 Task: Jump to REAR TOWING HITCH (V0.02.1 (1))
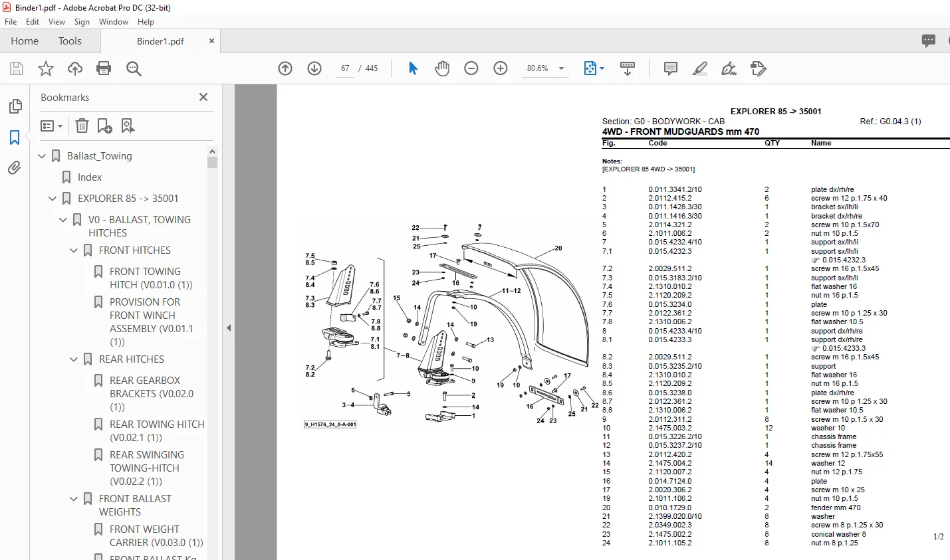[157, 431]
